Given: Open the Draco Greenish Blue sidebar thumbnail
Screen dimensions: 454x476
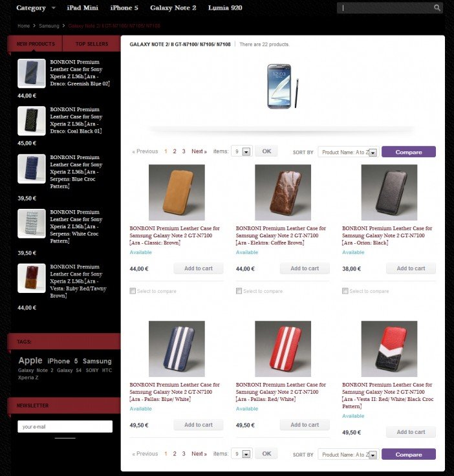Looking at the screenshot, I should click(x=32, y=74).
